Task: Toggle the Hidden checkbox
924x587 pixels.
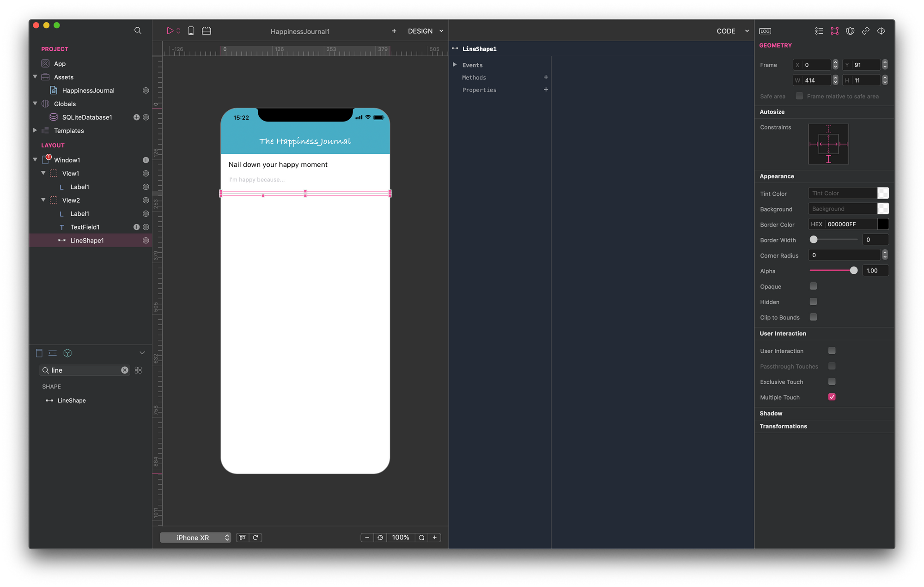Action: tap(813, 302)
